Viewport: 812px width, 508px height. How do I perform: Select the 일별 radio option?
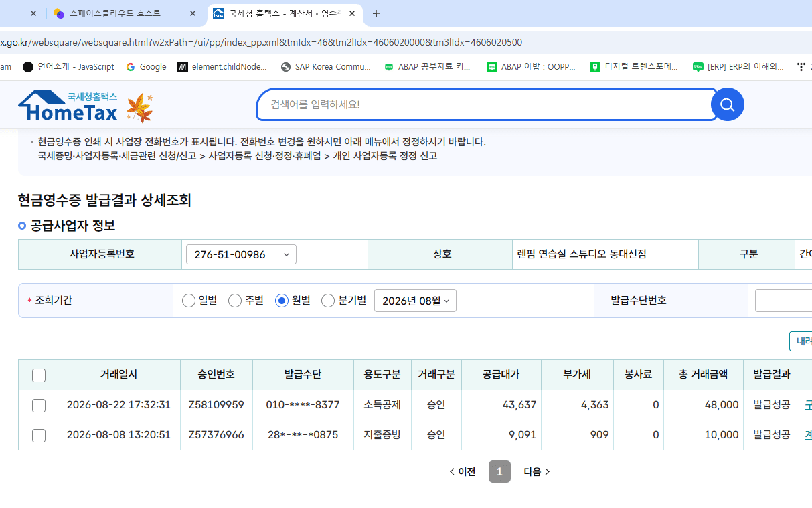[x=188, y=301]
